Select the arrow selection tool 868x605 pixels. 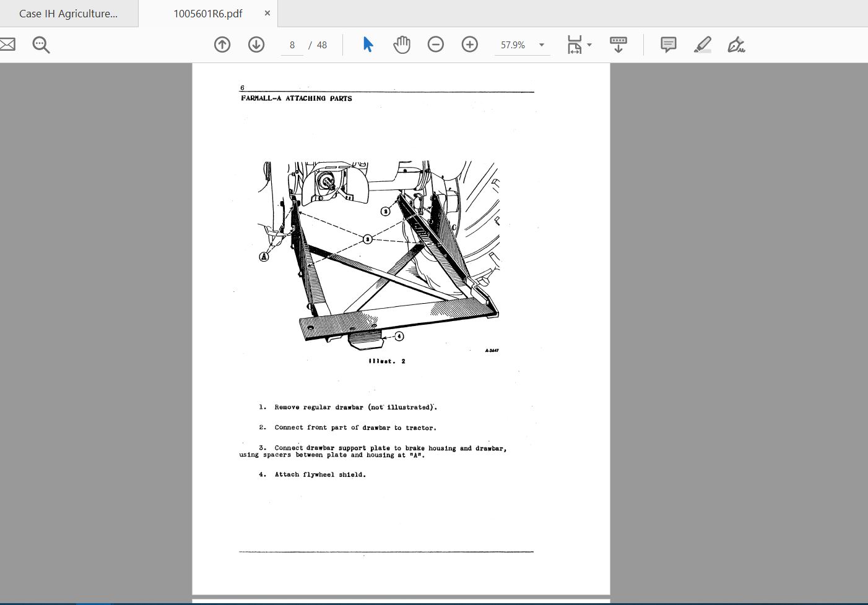368,45
